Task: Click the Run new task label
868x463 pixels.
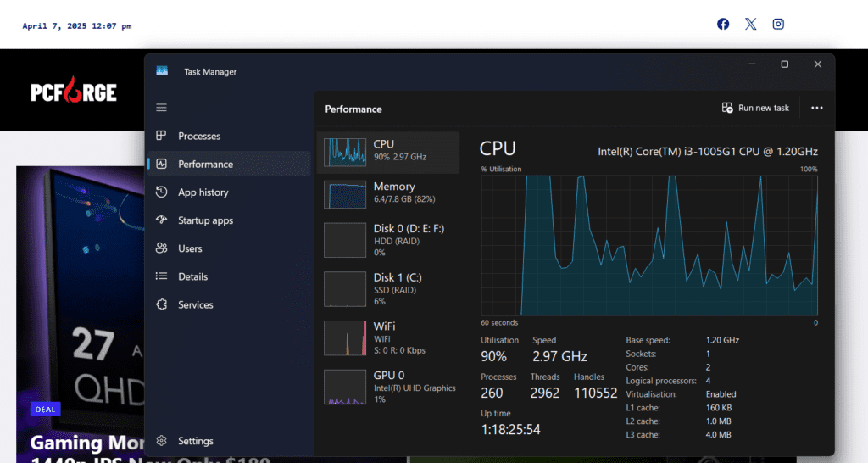Action: pyautogui.click(x=764, y=108)
